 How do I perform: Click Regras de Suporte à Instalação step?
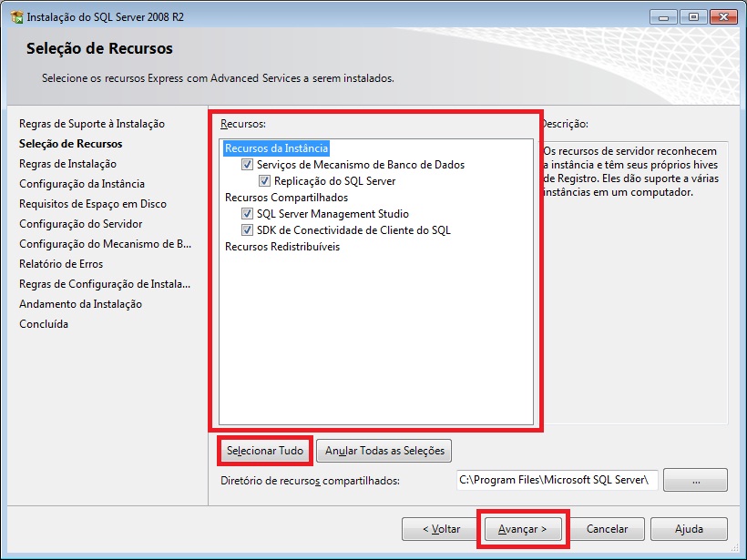(x=92, y=124)
